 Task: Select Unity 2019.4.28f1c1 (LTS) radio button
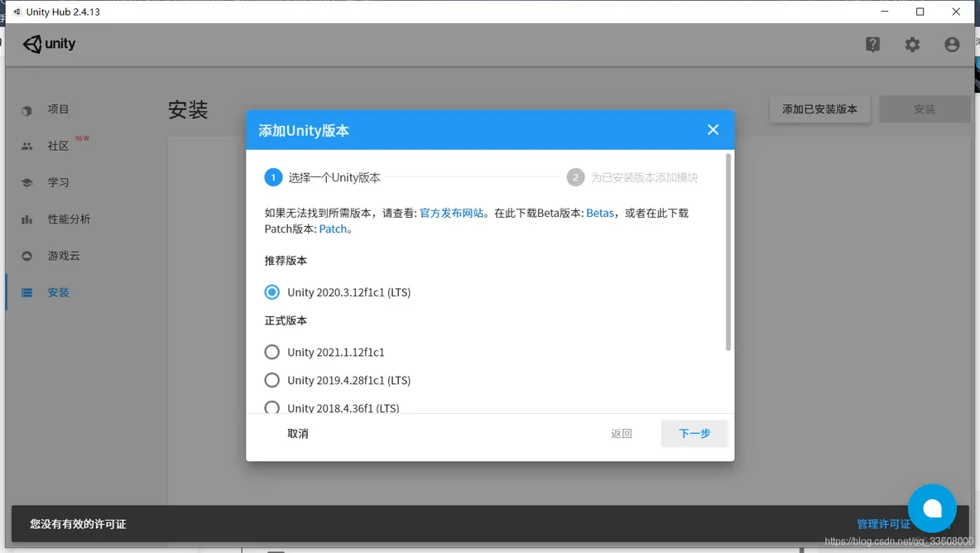tap(271, 380)
